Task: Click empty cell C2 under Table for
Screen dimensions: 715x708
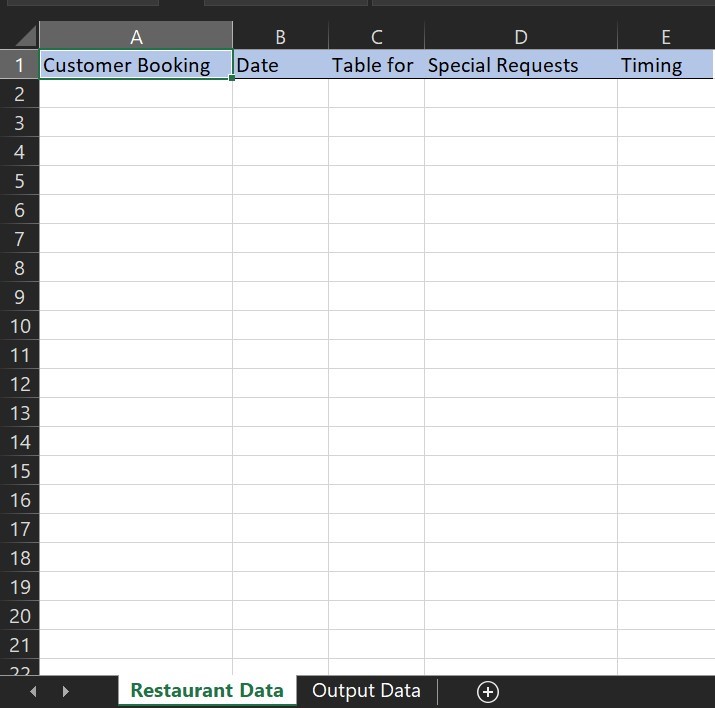Action: [376, 94]
